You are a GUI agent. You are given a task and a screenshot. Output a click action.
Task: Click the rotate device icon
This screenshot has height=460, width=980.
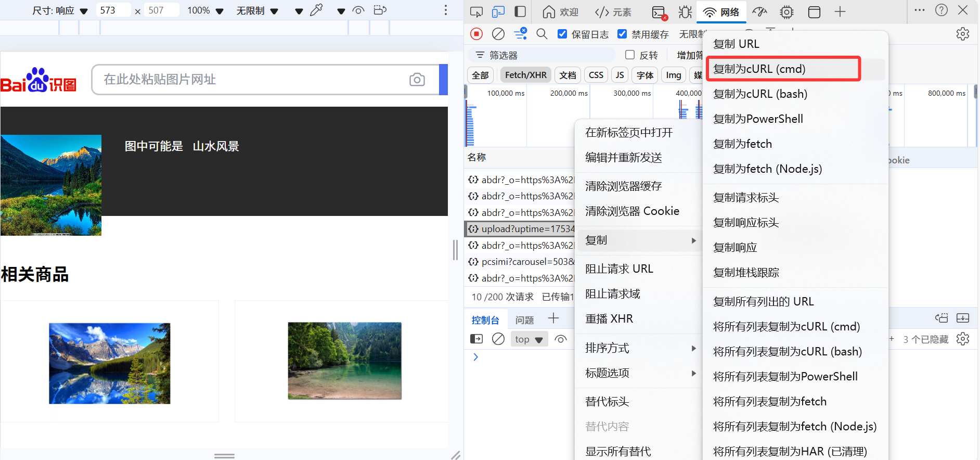[380, 10]
